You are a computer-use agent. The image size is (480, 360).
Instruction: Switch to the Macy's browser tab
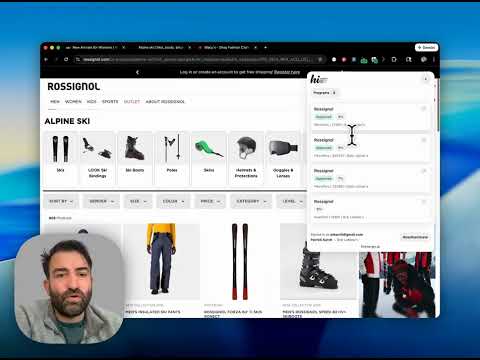[x=226, y=48]
